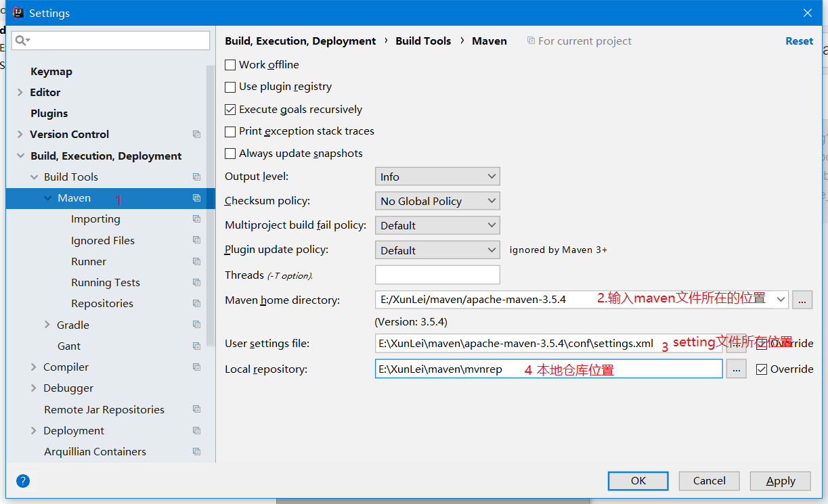Click the project-level icon beside Running Tests
This screenshot has height=504, width=828.
coord(196,282)
